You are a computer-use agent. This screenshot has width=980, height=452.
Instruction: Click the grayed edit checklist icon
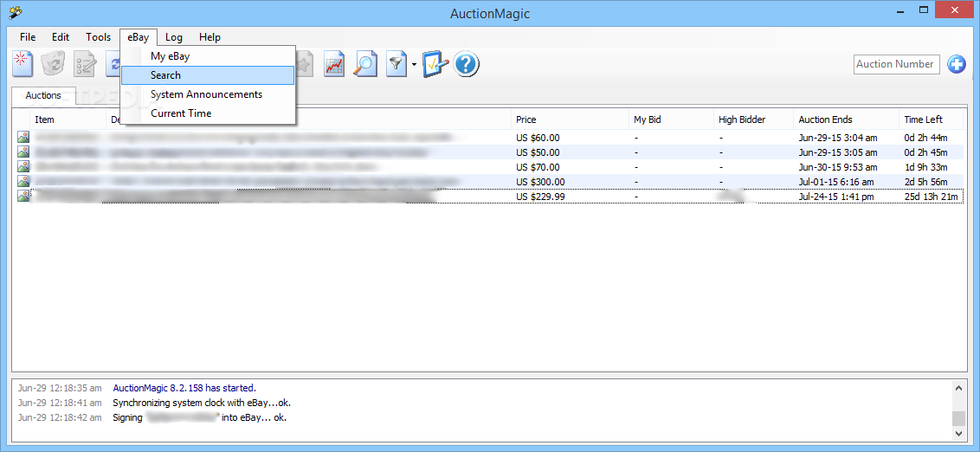(84, 64)
